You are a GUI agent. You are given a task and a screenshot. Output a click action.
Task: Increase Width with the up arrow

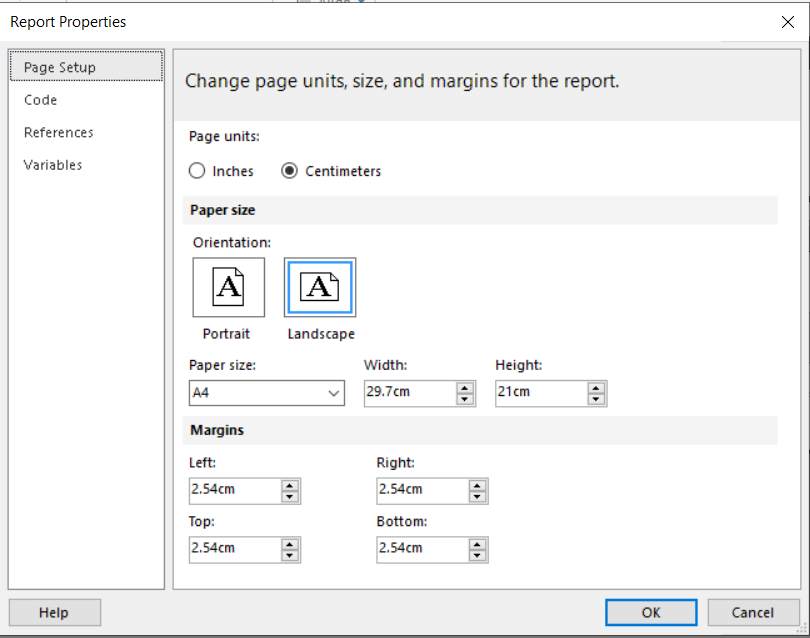(x=465, y=388)
